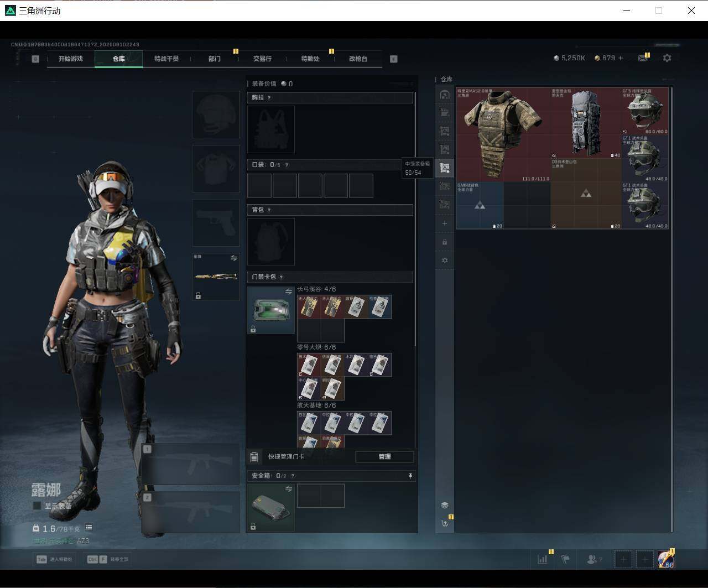Open the player avatar profile

[666, 559]
